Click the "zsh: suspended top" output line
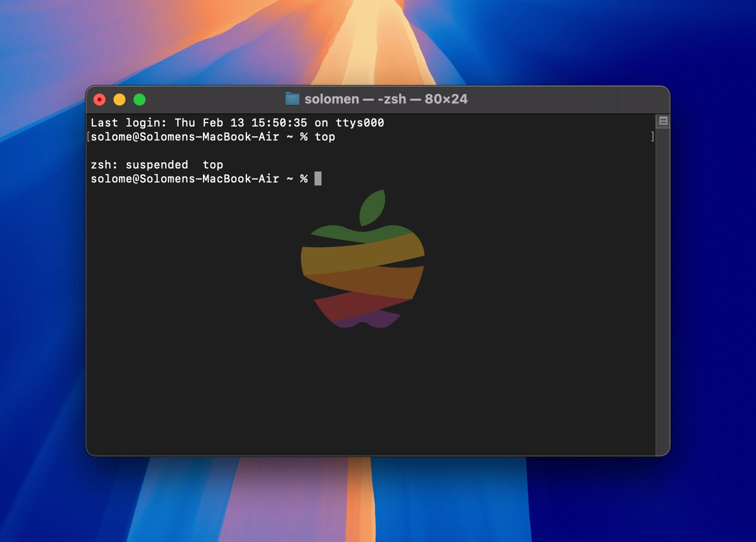 pos(157,164)
